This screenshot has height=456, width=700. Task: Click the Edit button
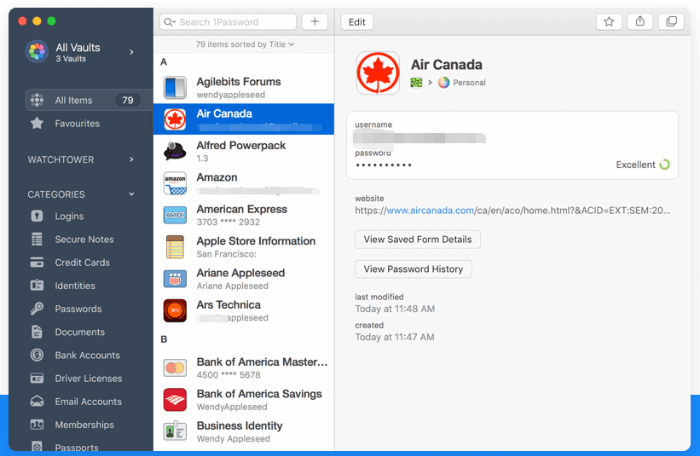pos(357,22)
